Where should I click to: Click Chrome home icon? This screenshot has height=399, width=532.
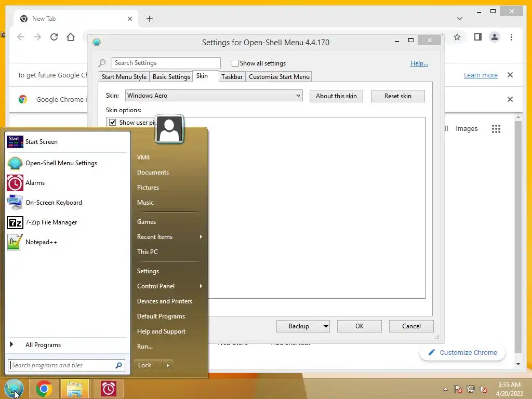[x=71, y=37]
